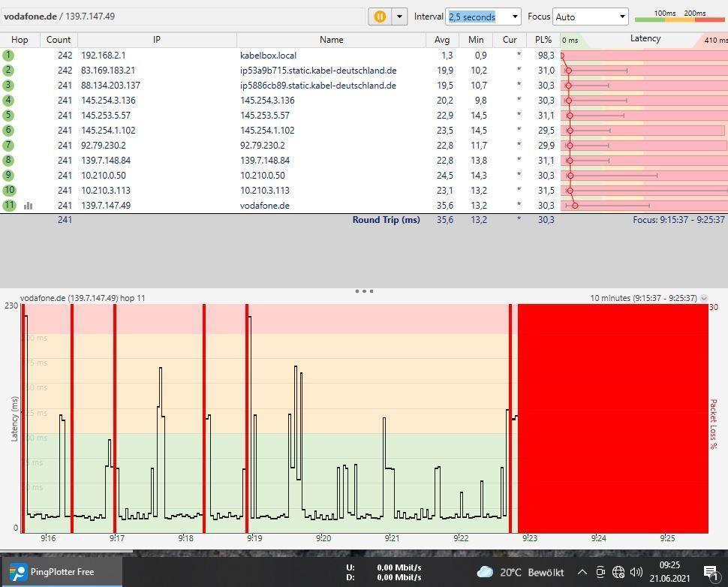The height and width of the screenshot is (587, 728).
Task: Select the IP cell 139.7.148.84
Action: 106,160
